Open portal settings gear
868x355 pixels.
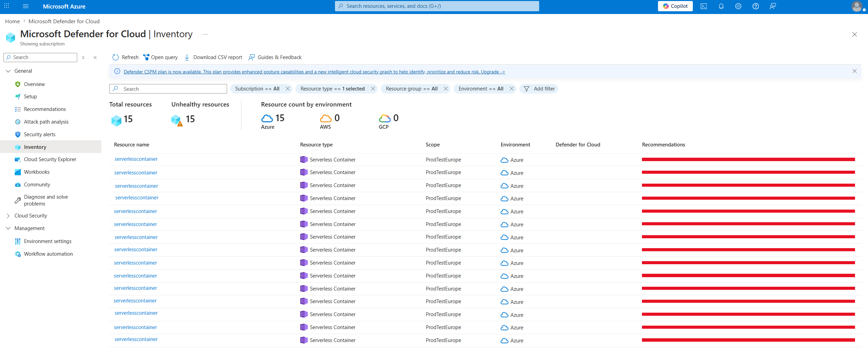pos(738,6)
